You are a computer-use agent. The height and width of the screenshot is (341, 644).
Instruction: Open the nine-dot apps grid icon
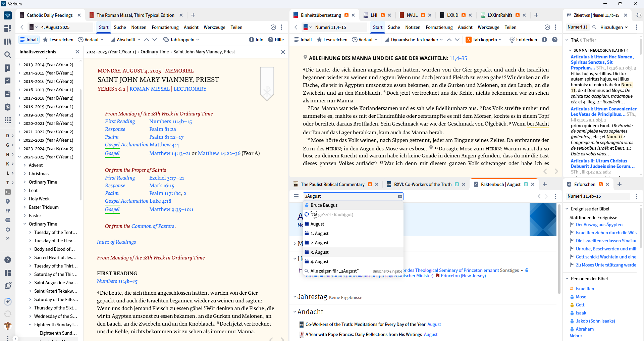tap(8, 120)
